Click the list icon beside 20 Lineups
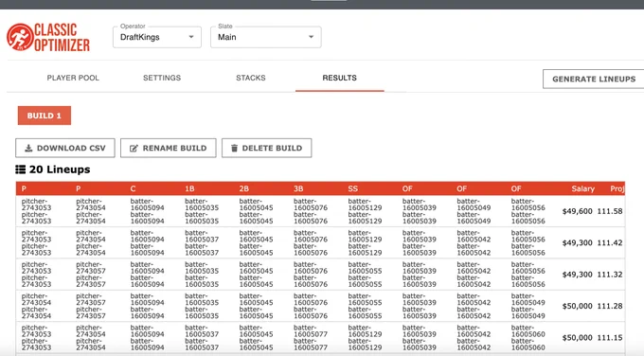This screenshot has width=644, height=356. 21,169
